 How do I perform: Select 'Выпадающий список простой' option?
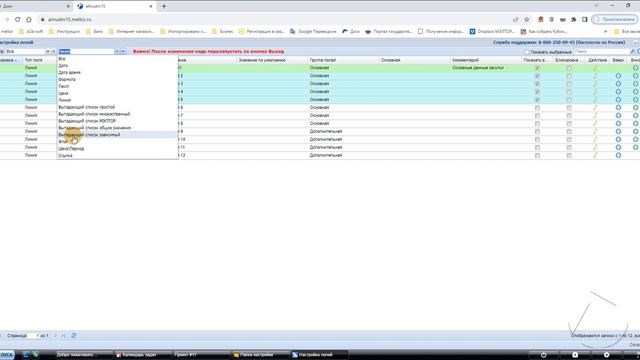coord(117,107)
